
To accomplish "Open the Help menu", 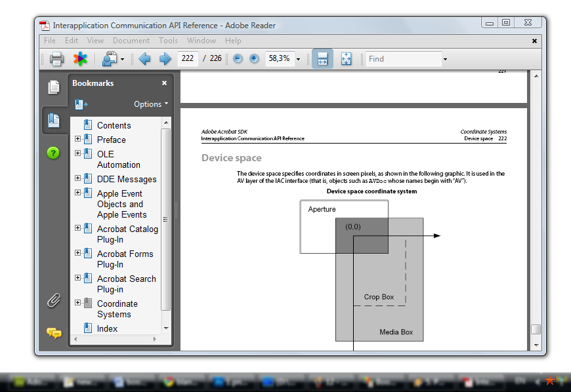I will pyautogui.click(x=233, y=41).
